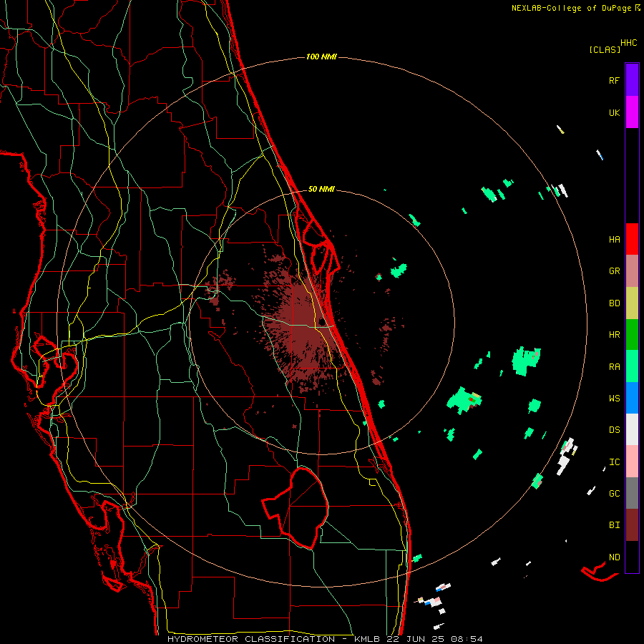This screenshot has width=644, height=644.
Task: Click the 'RA' legend label
Action: coord(614,366)
